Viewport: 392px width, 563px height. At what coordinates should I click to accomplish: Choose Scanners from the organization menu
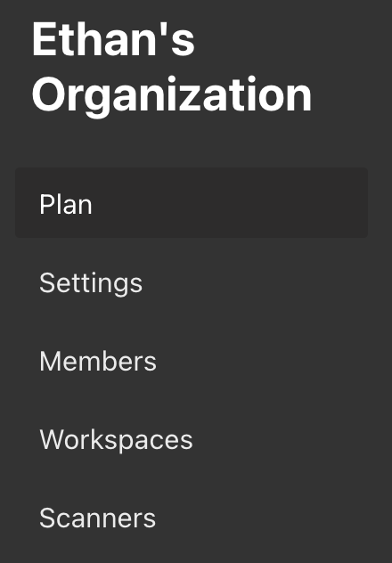192,518
